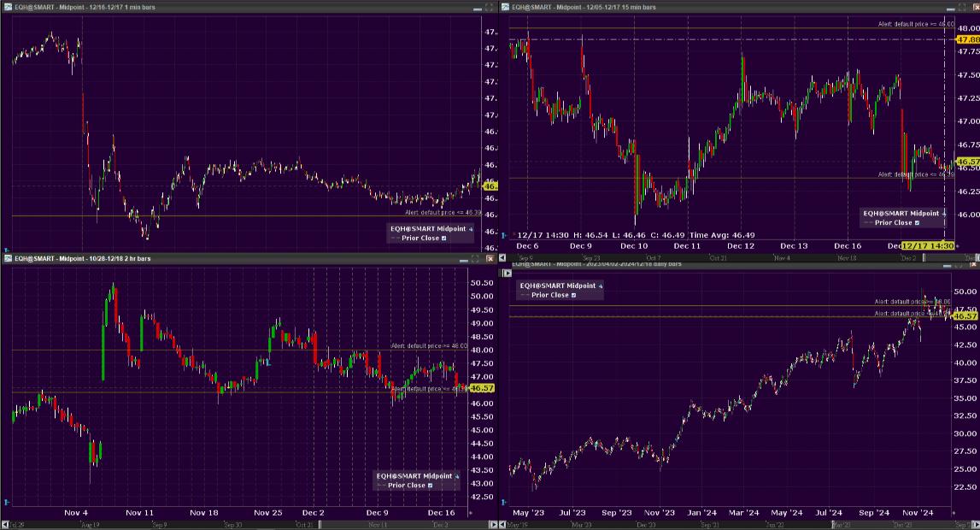This screenshot has height=530, width=980.
Task: Click the 48.00 price label on the 15 min chart axis
Action: [968, 28]
